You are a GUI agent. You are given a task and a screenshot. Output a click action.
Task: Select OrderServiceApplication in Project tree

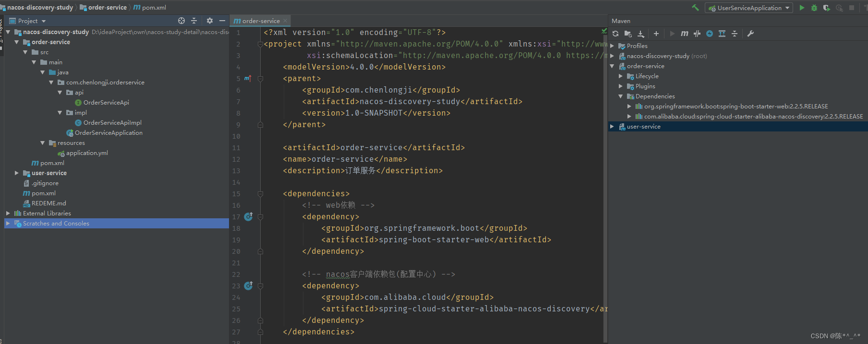pos(108,132)
